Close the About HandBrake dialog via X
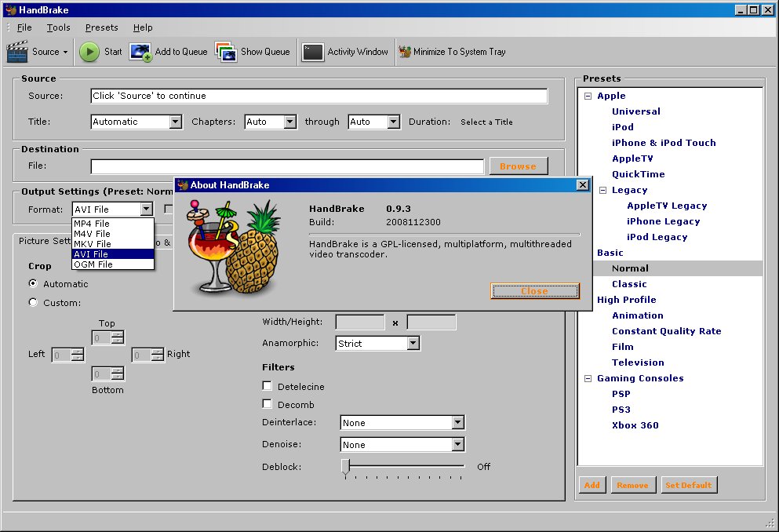The image size is (779, 532). point(583,184)
